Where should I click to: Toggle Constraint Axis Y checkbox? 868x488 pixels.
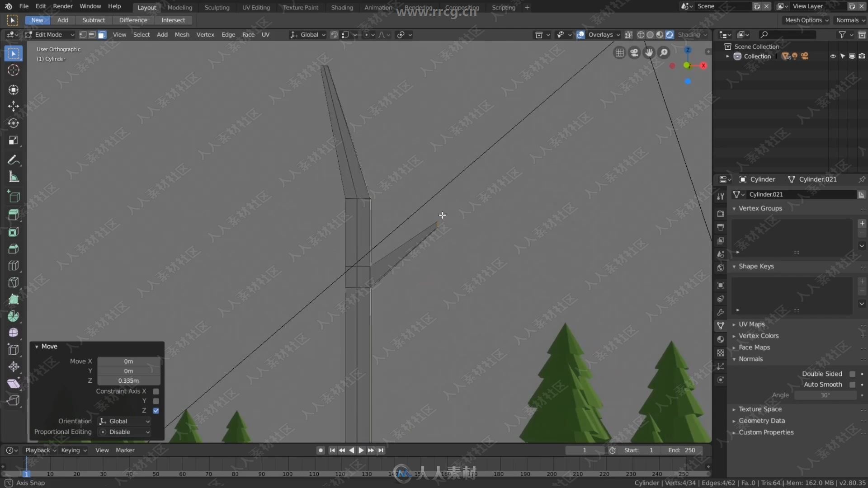click(156, 400)
